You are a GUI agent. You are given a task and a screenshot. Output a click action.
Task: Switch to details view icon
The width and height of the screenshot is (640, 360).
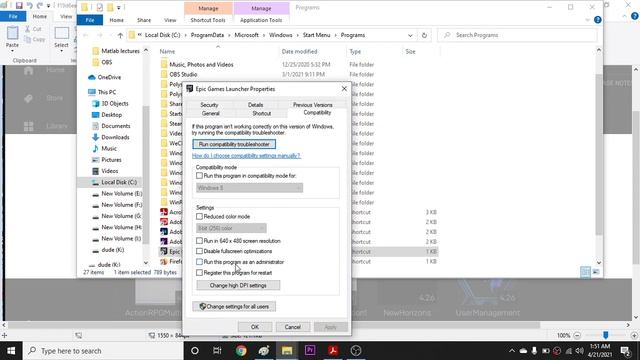[x=585, y=272]
